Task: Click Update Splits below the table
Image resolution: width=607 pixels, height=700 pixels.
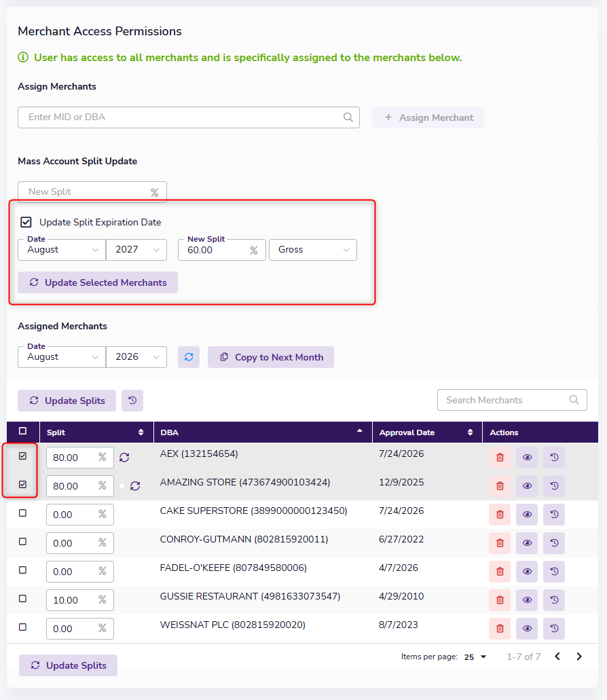Action: point(69,665)
